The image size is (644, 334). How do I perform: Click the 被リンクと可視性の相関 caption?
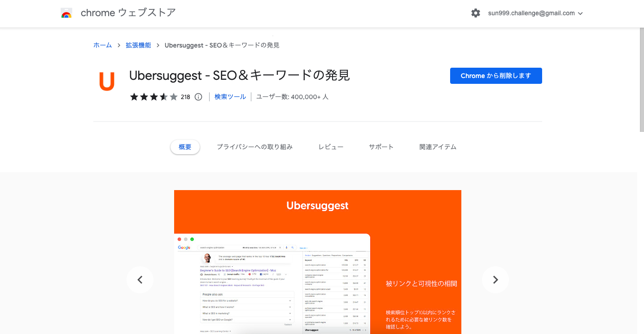point(421,284)
